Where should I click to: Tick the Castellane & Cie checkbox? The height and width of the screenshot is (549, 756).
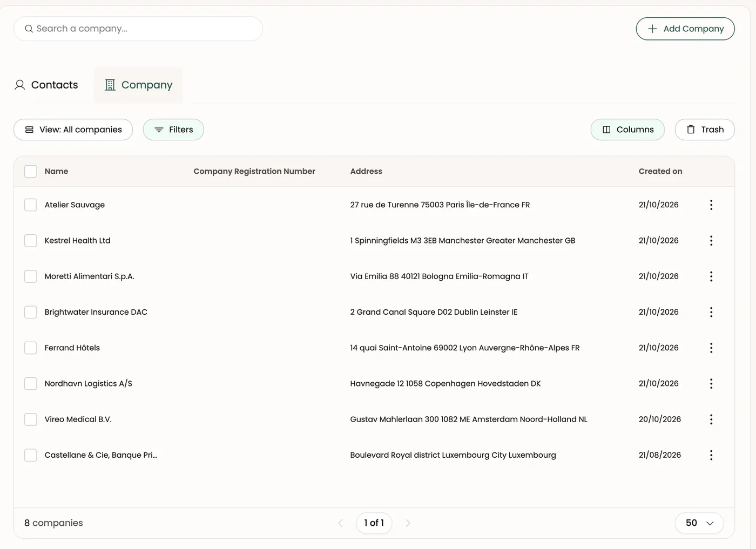click(x=31, y=455)
